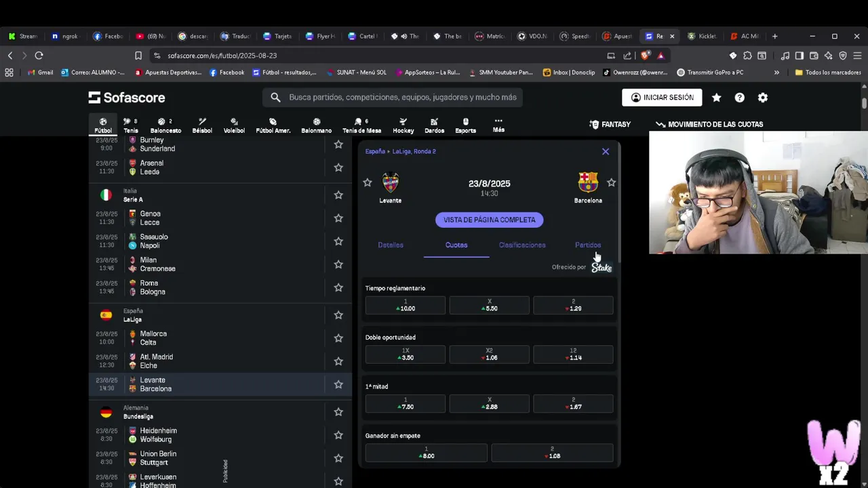The height and width of the screenshot is (488, 868).
Task: Open the Levante team crest
Action: (x=391, y=182)
